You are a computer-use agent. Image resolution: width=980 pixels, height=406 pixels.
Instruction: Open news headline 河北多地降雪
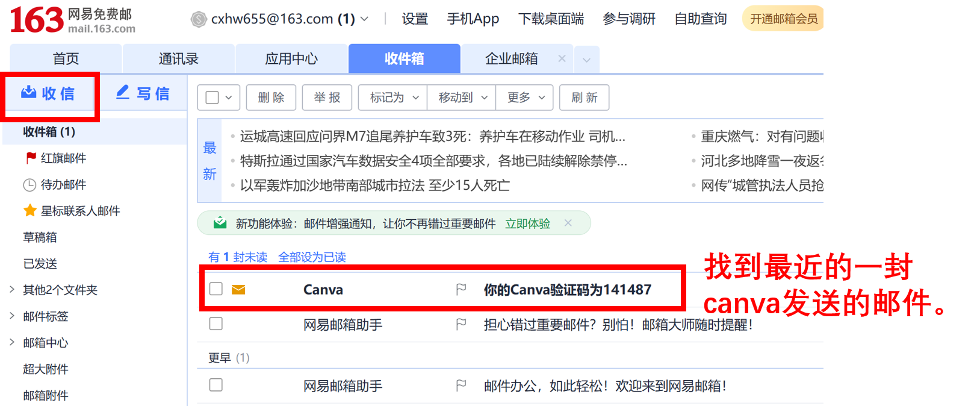click(762, 161)
